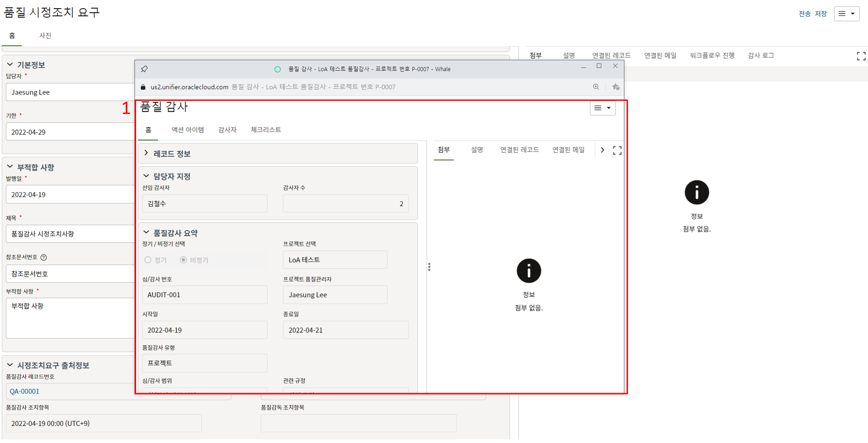The width and height of the screenshot is (868, 443).
Task: Select the 비정기 radio button
Action: tap(184, 260)
